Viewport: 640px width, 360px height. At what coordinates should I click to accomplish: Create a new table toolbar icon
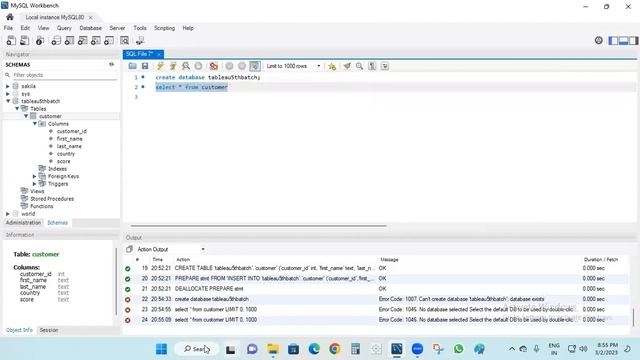click(x=69, y=40)
